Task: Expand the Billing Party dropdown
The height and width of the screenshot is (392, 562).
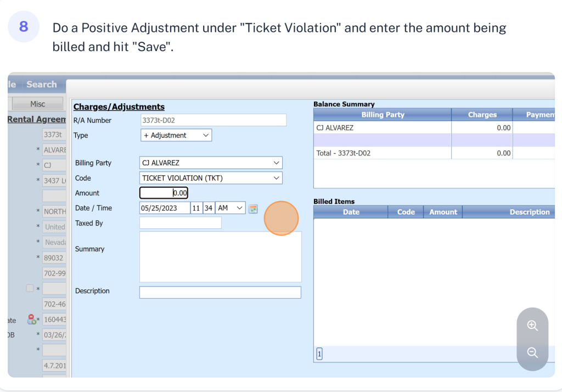Action: [x=211, y=163]
